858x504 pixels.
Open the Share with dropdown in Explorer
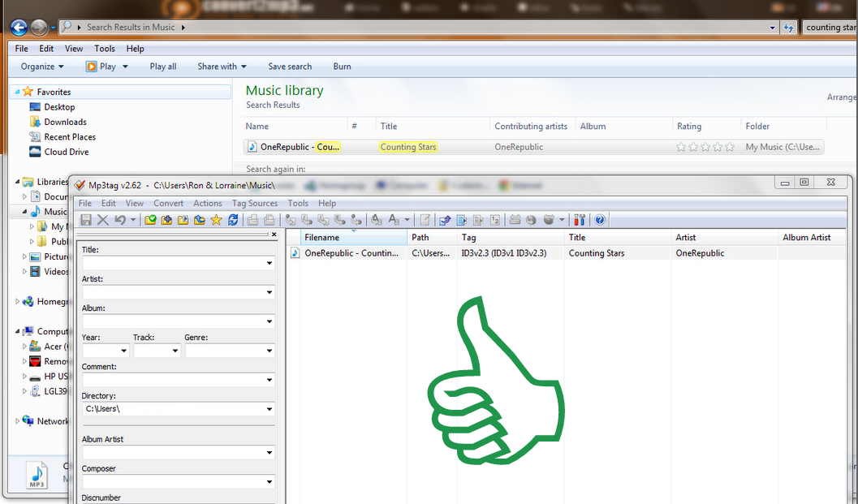pyautogui.click(x=222, y=67)
